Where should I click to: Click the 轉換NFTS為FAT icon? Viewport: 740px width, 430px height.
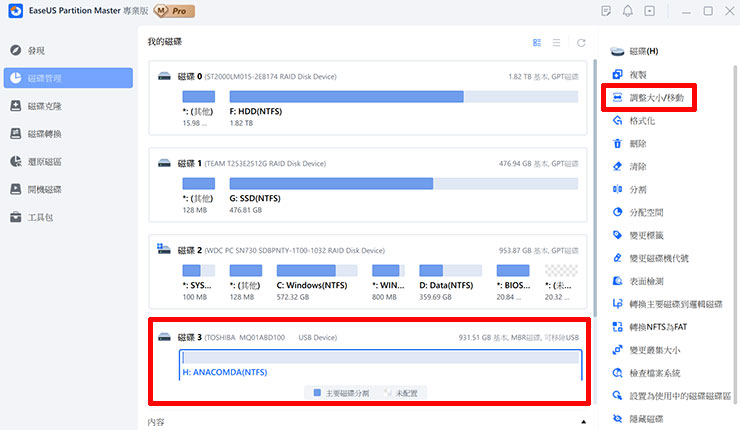click(x=617, y=327)
